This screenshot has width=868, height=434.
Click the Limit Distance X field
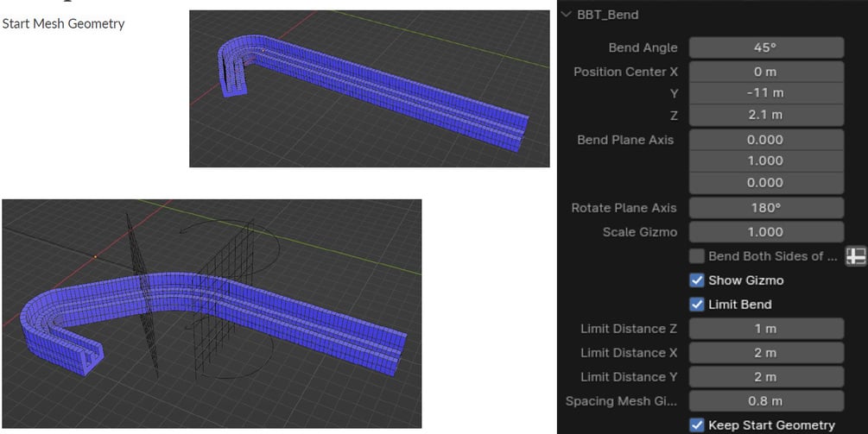(x=766, y=353)
